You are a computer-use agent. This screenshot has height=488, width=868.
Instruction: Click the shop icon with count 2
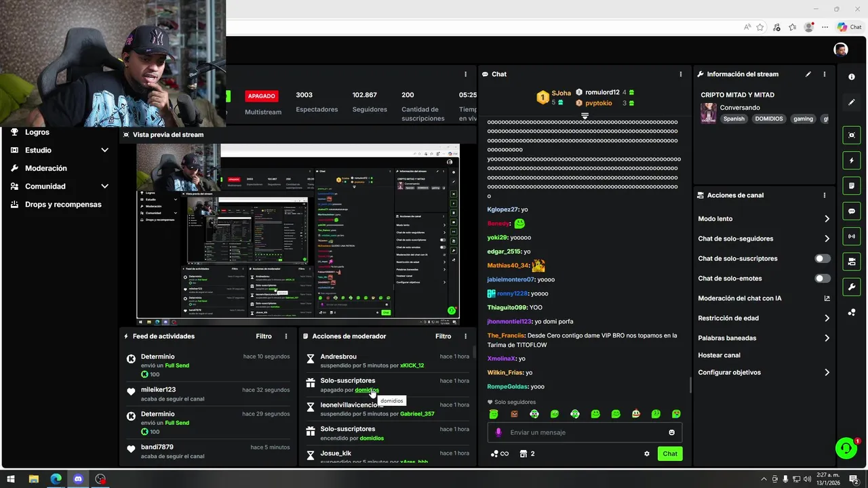point(527,453)
